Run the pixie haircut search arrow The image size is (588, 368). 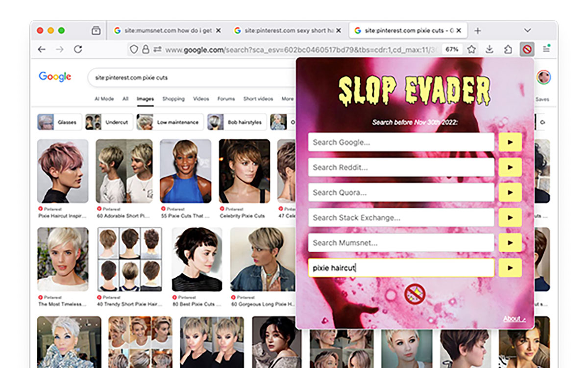(x=511, y=267)
